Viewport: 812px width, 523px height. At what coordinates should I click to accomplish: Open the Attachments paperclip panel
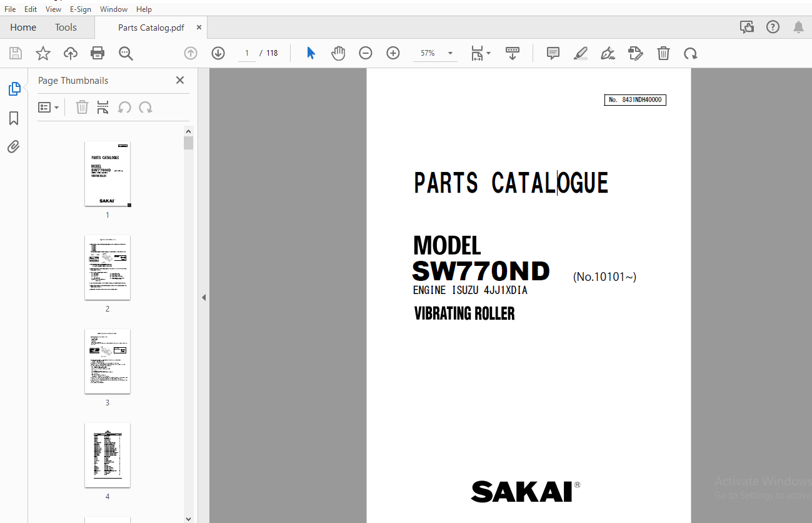coord(14,147)
